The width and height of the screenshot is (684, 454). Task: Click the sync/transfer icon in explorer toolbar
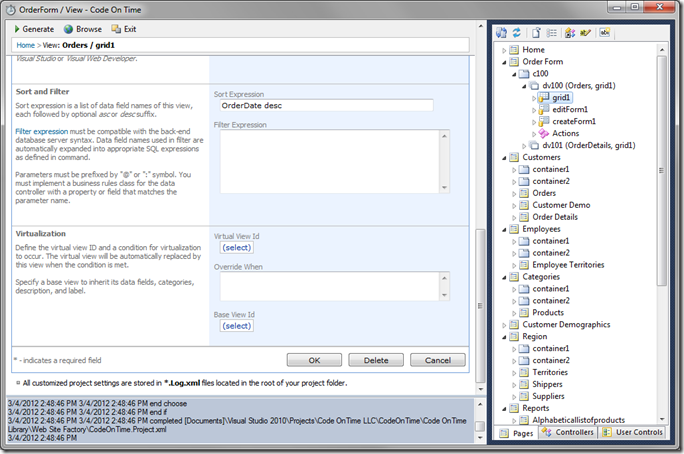click(502, 33)
